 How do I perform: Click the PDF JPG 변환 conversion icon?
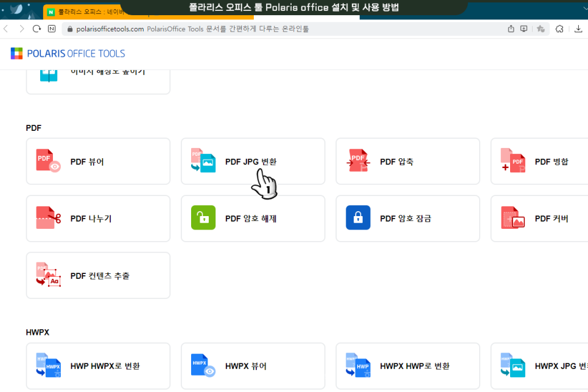click(x=202, y=161)
